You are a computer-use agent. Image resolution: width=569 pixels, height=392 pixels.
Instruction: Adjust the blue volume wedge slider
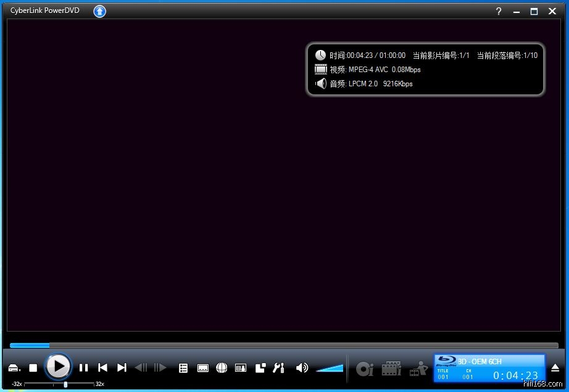pos(330,369)
